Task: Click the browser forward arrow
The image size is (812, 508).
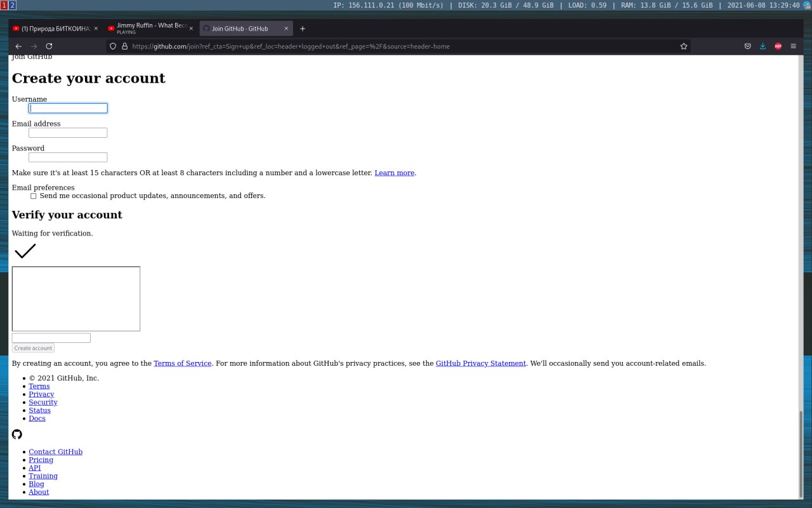Action: coord(34,46)
